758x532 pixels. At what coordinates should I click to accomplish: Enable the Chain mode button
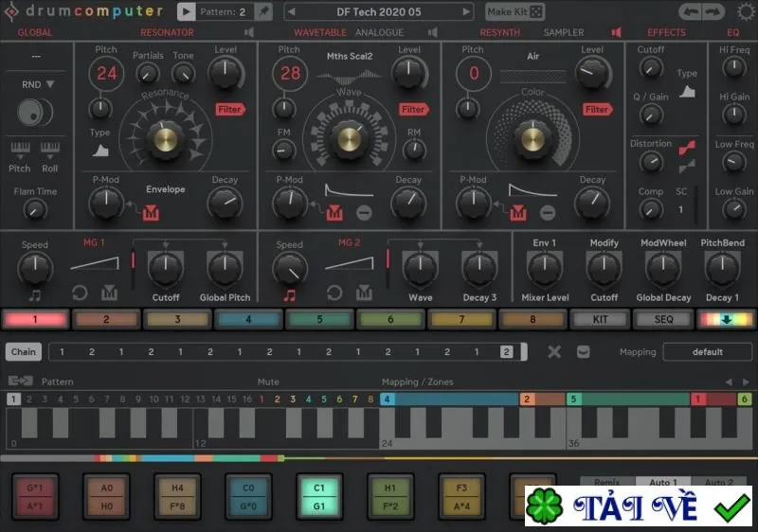tap(24, 351)
